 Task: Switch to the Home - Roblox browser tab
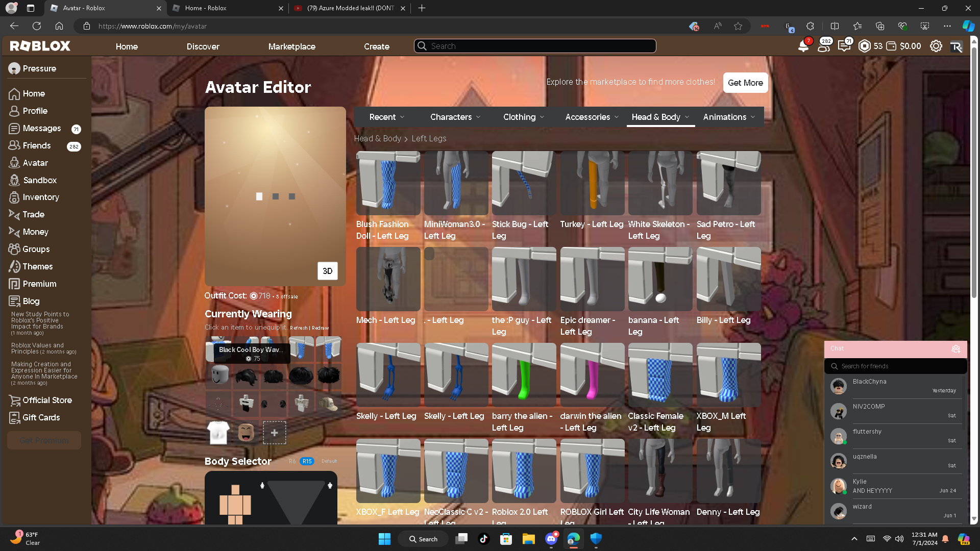pos(228,8)
